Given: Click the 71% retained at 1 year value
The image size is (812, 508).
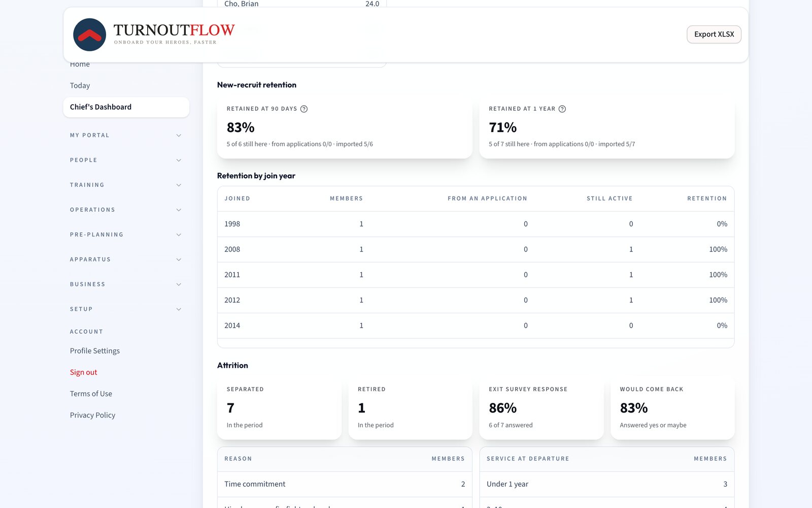Looking at the screenshot, I should pos(502,128).
